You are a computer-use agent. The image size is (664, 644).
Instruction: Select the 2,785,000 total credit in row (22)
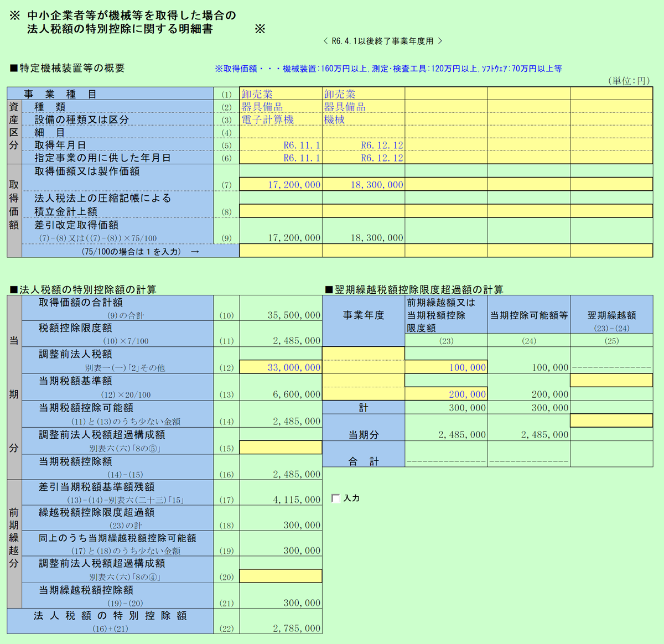[297, 628]
